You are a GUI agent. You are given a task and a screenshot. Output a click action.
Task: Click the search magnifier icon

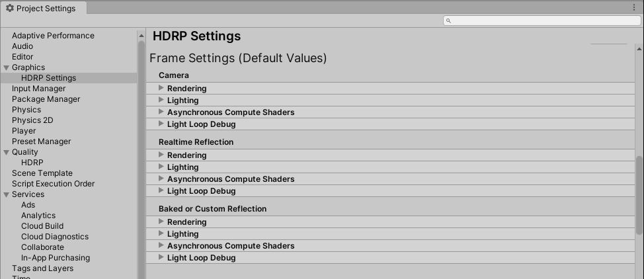click(449, 20)
